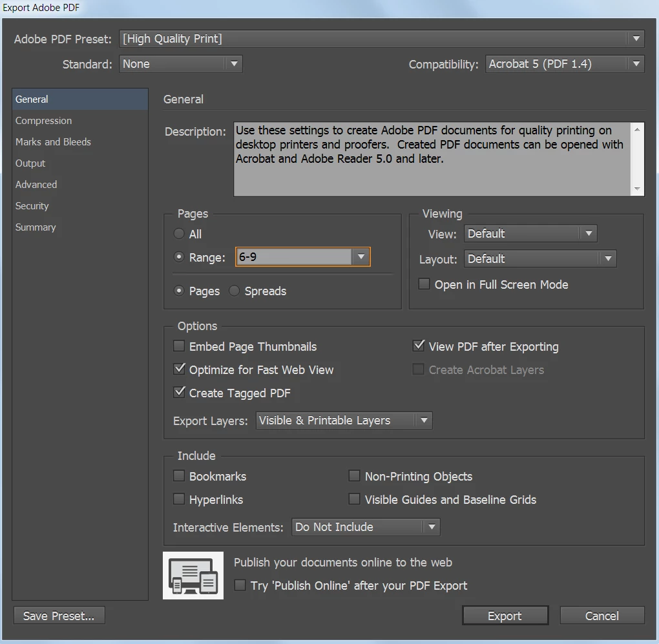This screenshot has width=659, height=644.
Task: Open the Advanced category
Action: click(80, 185)
